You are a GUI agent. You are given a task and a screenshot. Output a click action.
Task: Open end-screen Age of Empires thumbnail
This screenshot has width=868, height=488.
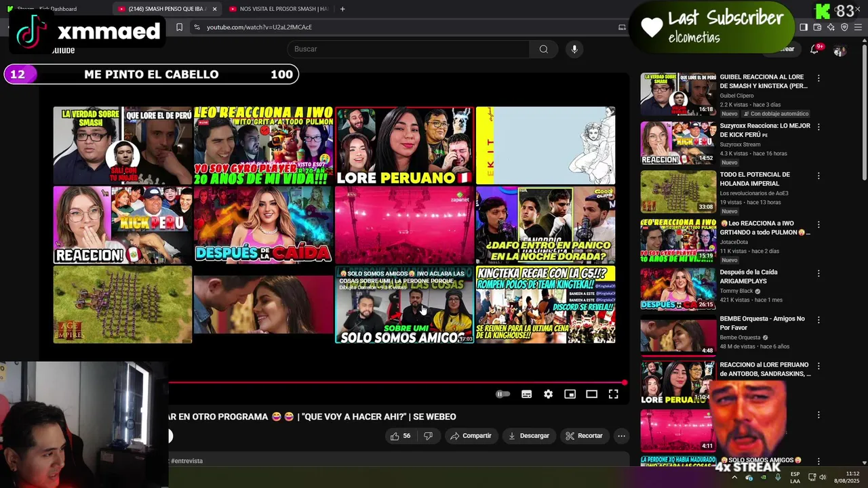click(123, 304)
